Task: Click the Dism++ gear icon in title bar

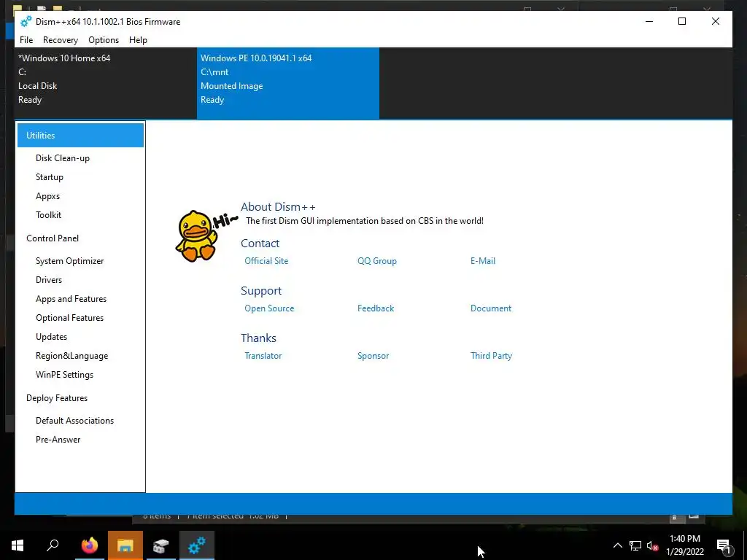Action: pyautogui.click(x=26, y=21)
